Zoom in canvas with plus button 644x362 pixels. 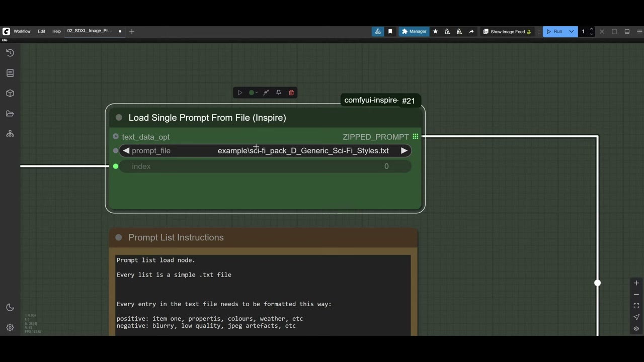[x=636, y=283]
